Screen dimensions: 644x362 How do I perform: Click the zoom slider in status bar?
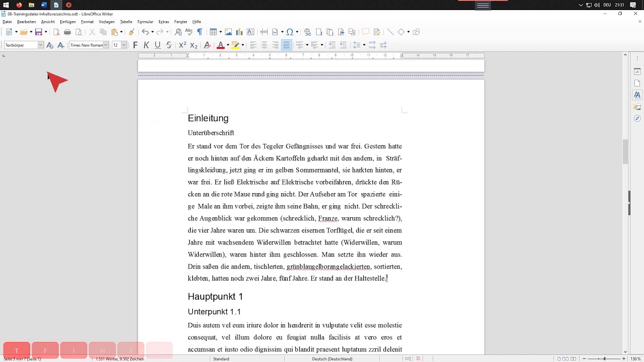pyautogui.click(x=604, y=359)
